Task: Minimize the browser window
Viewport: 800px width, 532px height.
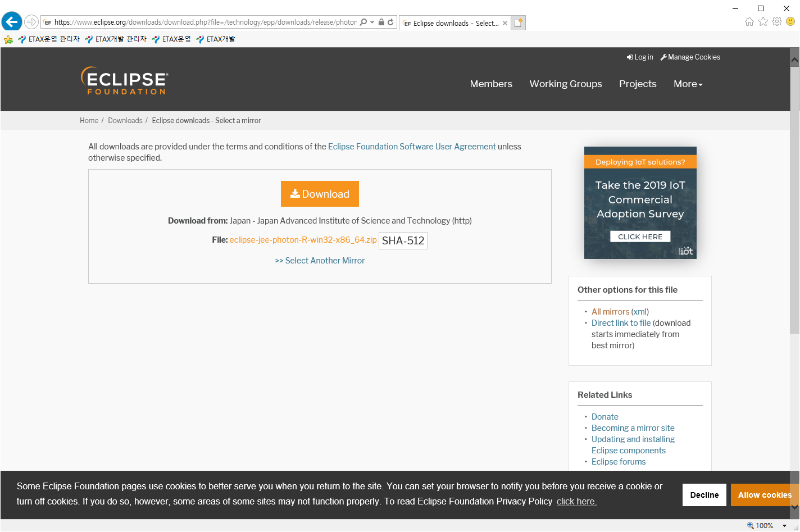Action: click(x=736, y=8)
